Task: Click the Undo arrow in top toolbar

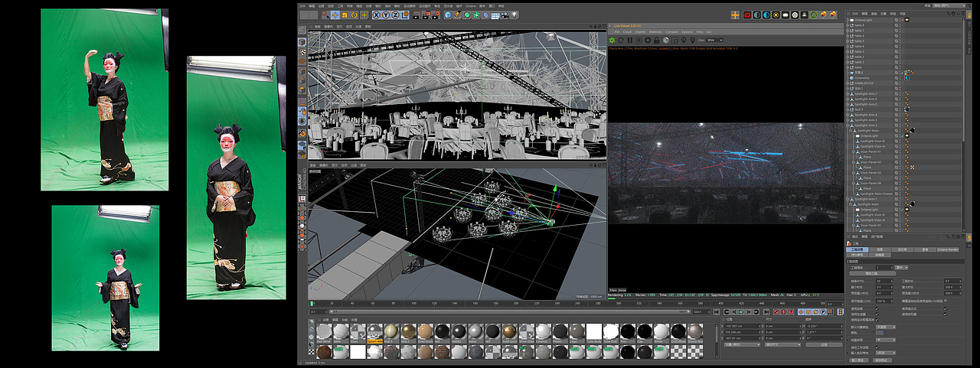Action: tap(305, 15)
